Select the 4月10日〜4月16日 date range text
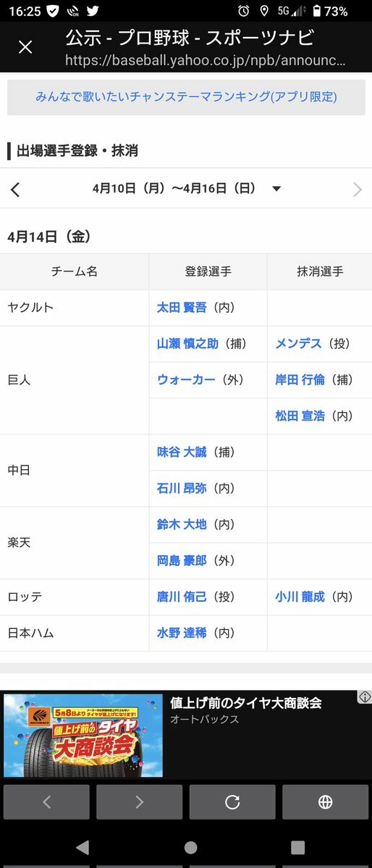Viewport: 372px width, 868px height. coord(174,189)
